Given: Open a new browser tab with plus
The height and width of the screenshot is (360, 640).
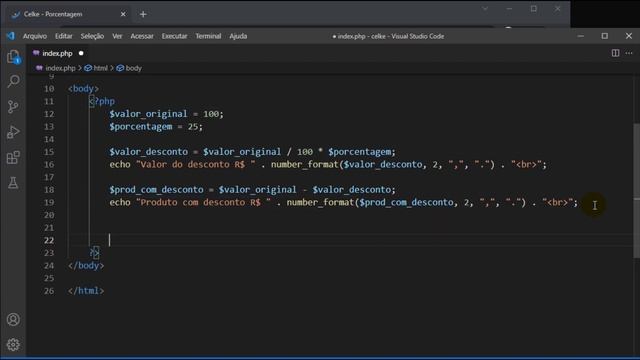Looking at the screenshot, I should tap(143, 14).
